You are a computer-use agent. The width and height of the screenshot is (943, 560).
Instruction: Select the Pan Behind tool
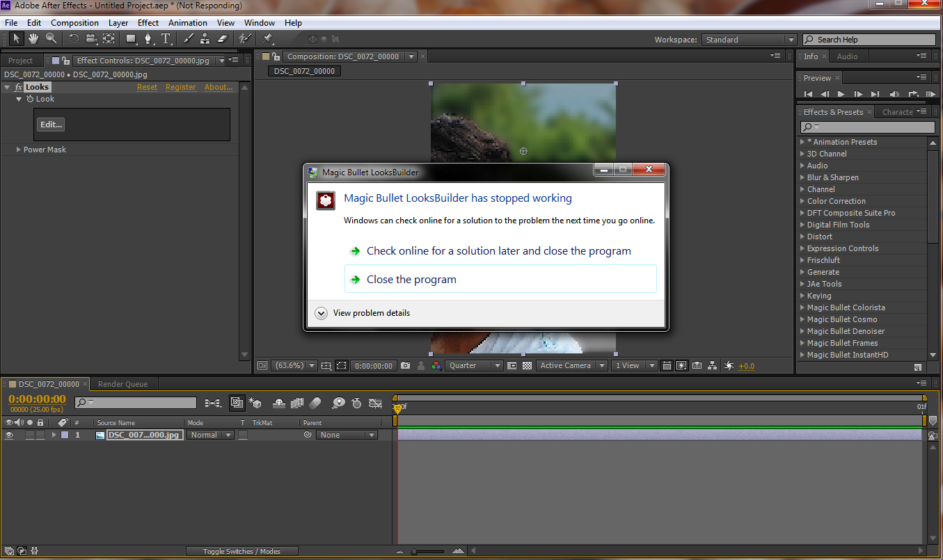109,39
